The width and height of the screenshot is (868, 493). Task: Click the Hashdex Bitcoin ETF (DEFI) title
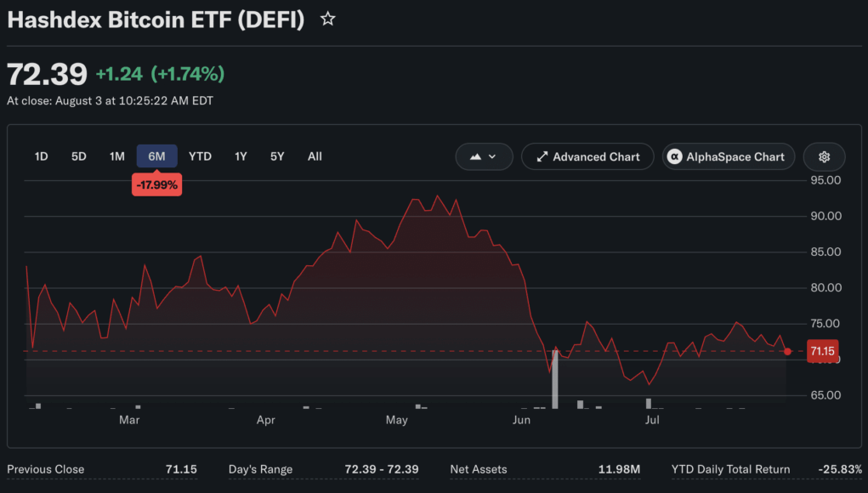coord(156,20)
